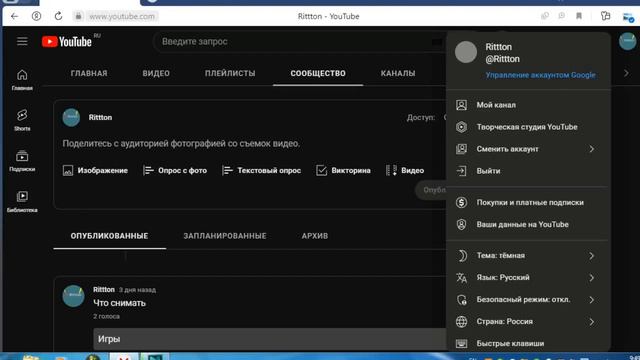Open Подписки in the left sidebar
Screen dimensions: 640x360
click(22, 161)
